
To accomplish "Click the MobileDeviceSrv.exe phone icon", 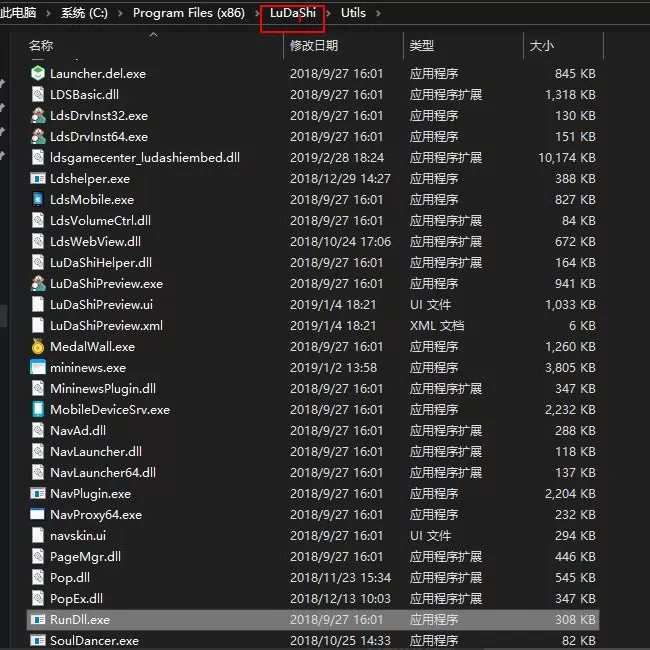I will pyautogui.click(x=38, y=409).
